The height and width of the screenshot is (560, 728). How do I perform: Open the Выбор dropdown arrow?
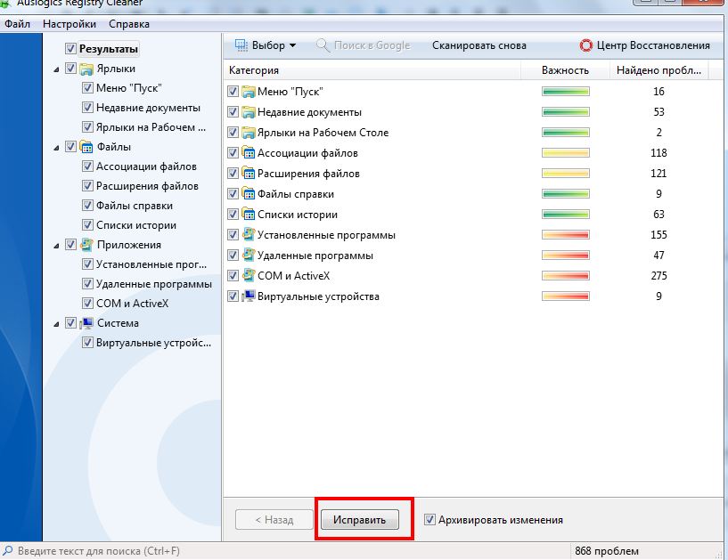click(x=292, y=45)
